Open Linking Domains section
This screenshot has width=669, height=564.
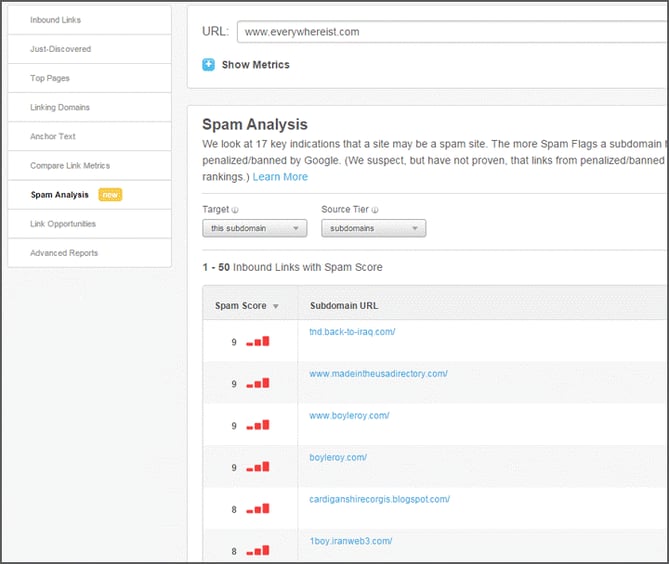pyautogui.click(x=90, y=107)
